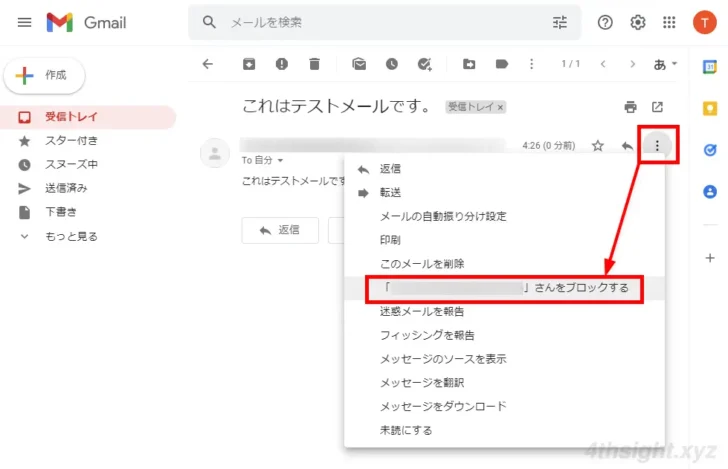Archive this message
This screenshot has height=469, width=728.
(x=249, y=64)
